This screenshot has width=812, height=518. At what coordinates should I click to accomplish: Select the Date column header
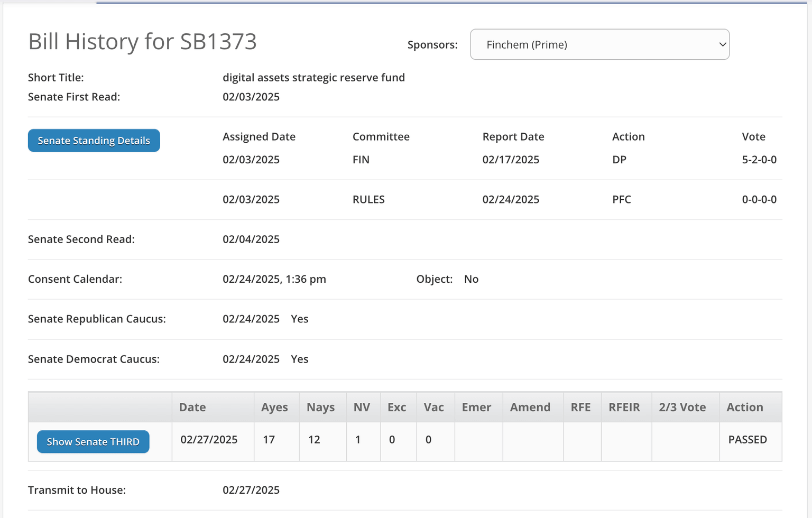192,407
